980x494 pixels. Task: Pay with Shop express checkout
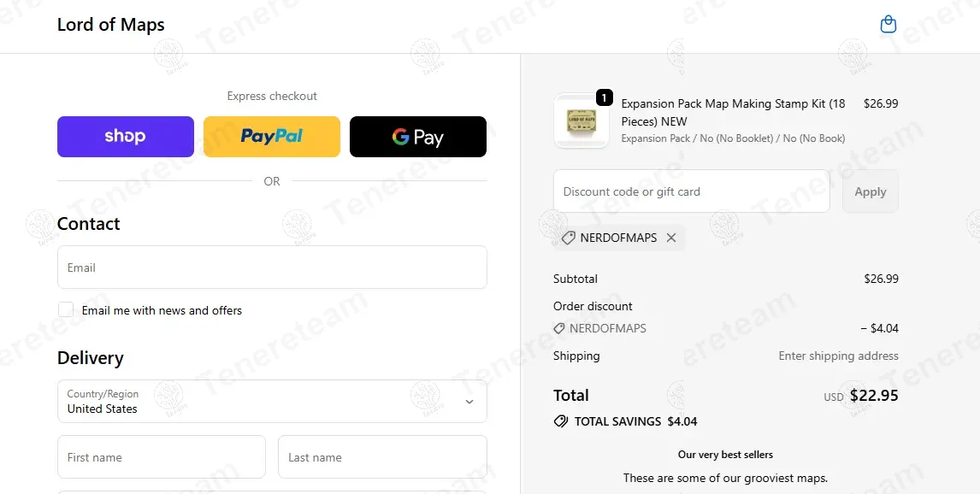[126, 137]
